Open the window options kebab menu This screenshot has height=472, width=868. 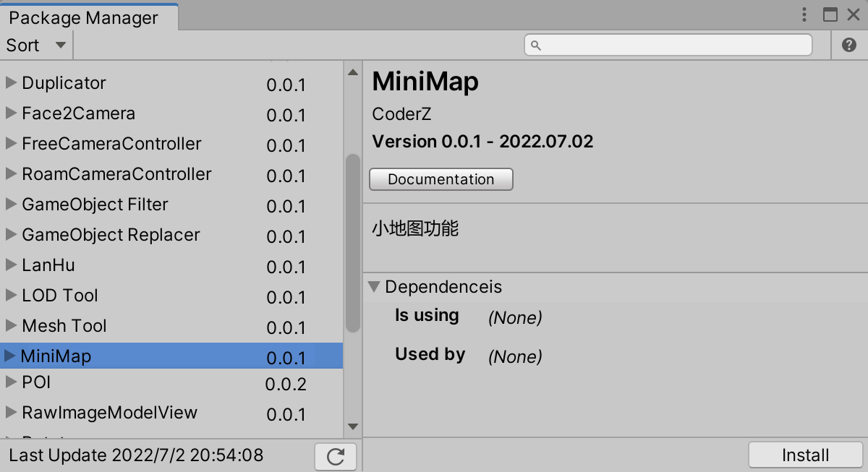804,14
